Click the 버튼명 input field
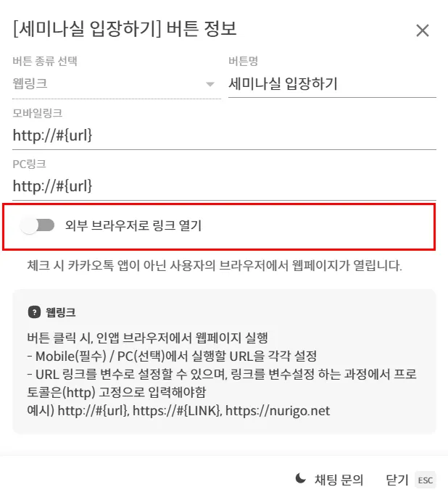Viewport: 448px width, 500px height. 332,84
